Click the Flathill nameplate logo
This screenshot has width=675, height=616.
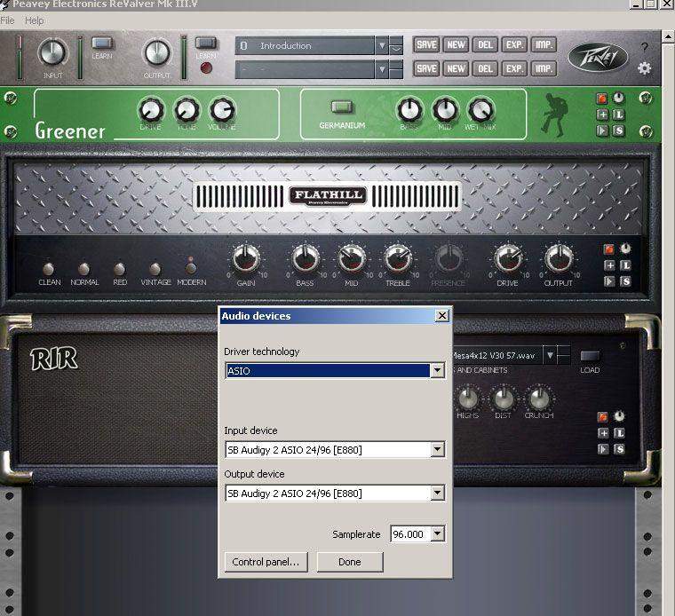(x=328, y=196)
